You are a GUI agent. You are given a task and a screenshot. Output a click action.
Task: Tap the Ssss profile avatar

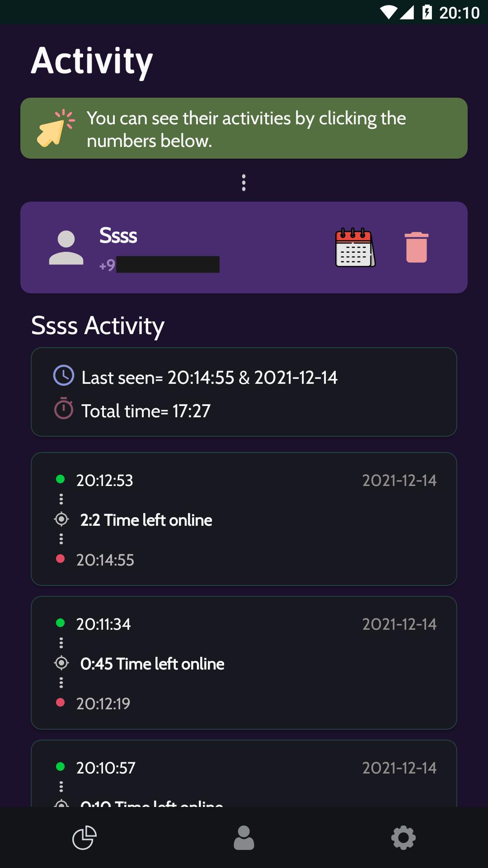coord(66,247)
